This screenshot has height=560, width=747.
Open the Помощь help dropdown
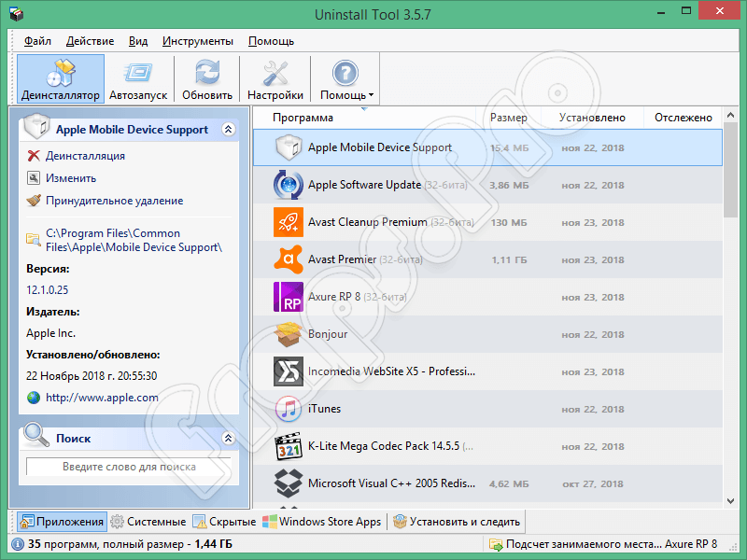tap(346, 78)
